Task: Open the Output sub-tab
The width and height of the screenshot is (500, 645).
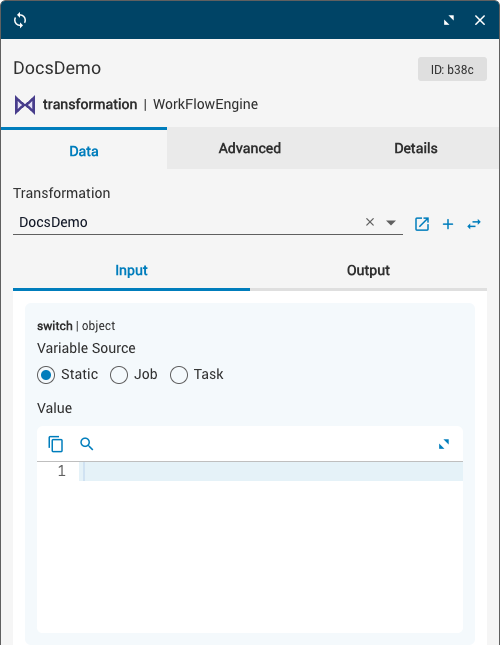Action: pyautogui.click(x=368, y=270)
